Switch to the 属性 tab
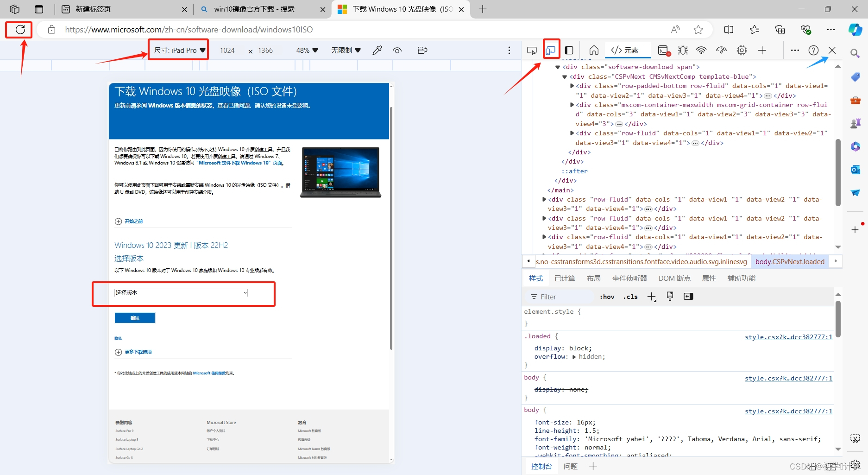Viewport: 868px width, 475px height. pyautogui.click(x=709, y=278)
